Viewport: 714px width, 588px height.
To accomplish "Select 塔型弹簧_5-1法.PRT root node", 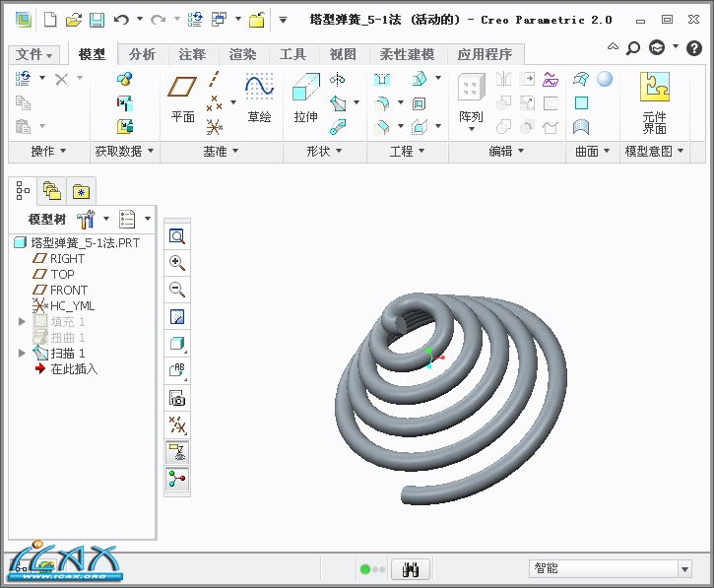I will point(78,242).
